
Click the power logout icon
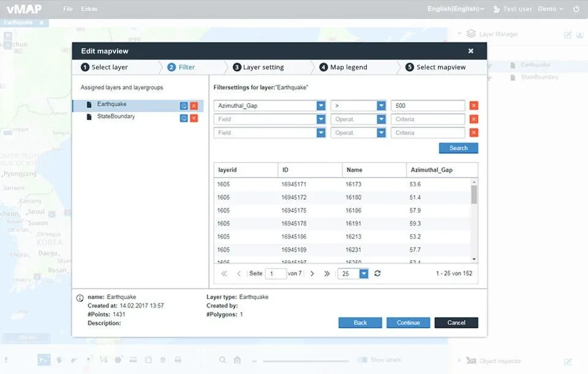pos(576,9)
